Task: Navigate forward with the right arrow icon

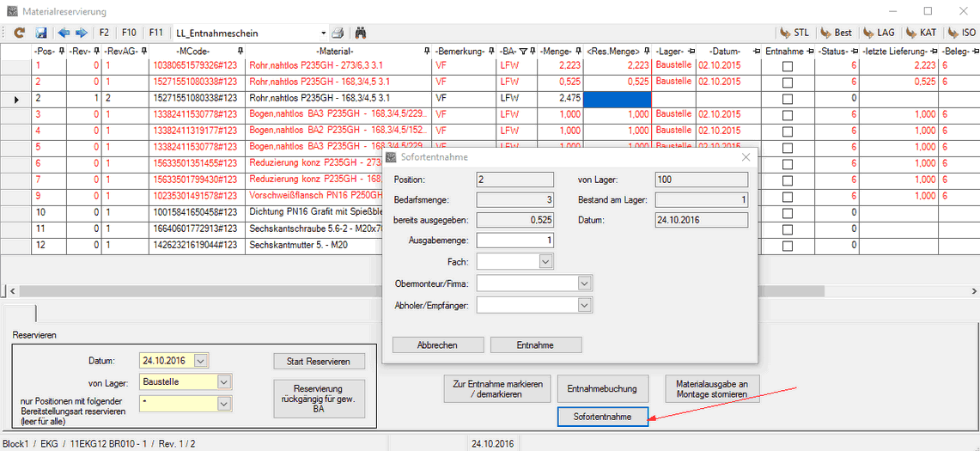Action: 81,33
